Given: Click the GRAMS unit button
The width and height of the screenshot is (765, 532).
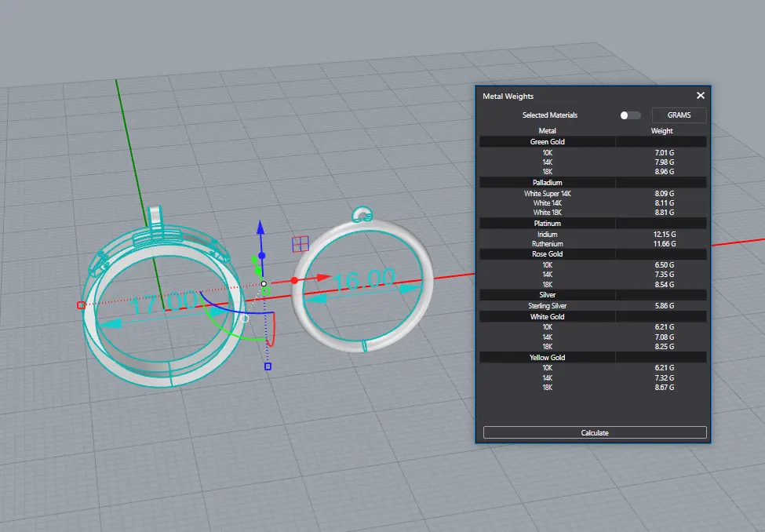Looking at the screenshot, I should pos(679,115).
